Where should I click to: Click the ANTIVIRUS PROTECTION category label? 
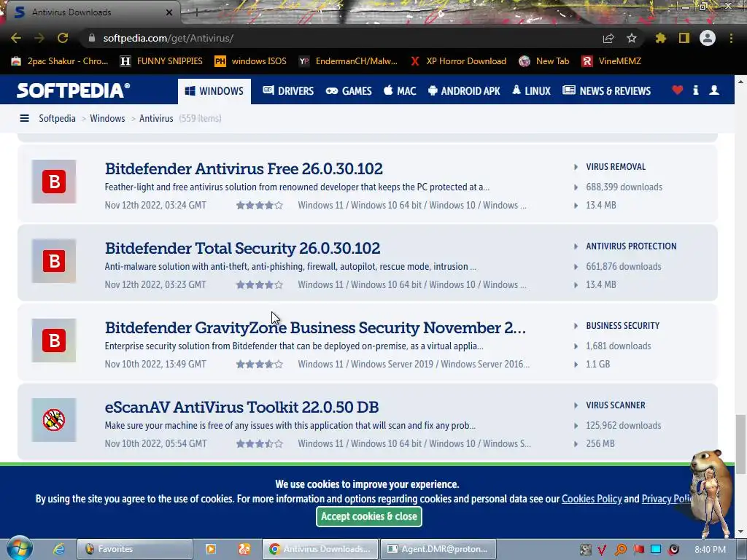point(631,246)
